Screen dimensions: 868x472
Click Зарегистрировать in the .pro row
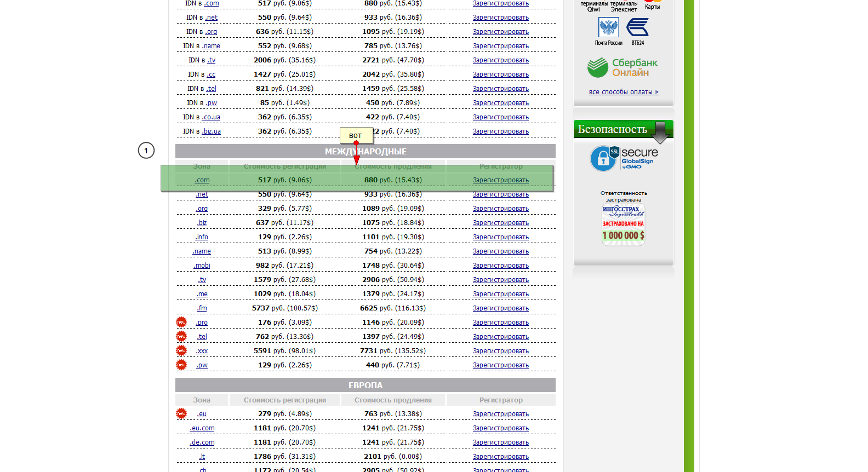[501, 323]
